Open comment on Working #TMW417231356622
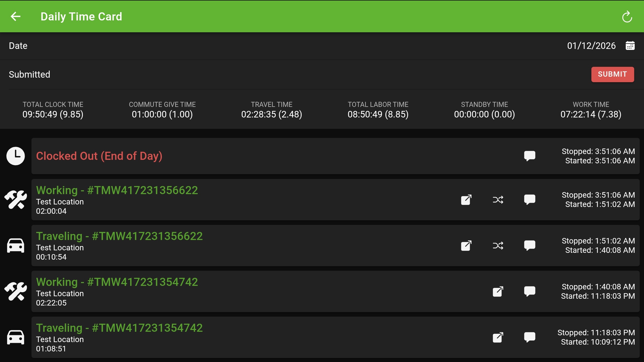 click(529, 200)
